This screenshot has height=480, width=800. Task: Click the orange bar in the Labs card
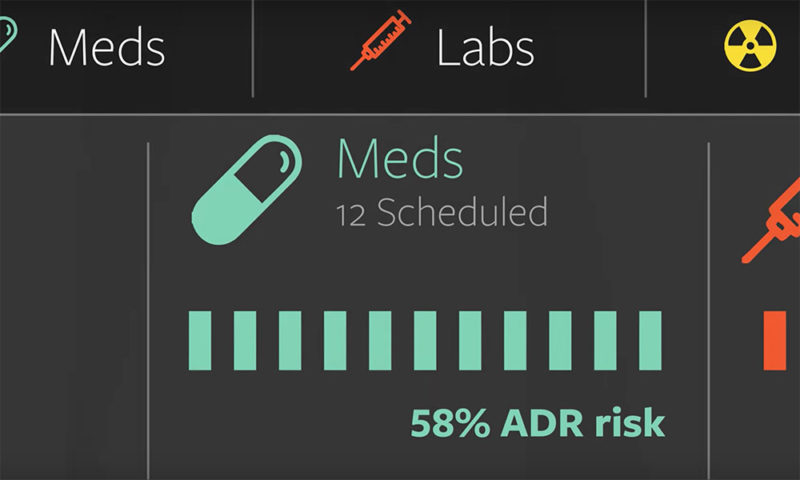coord(774,340)
